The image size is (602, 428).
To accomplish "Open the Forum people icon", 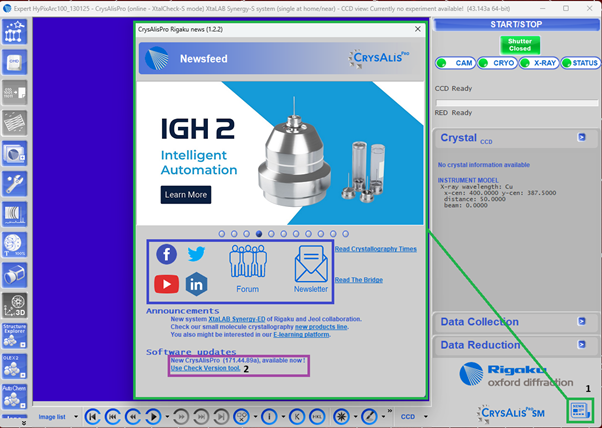I will tap(248, 269).
